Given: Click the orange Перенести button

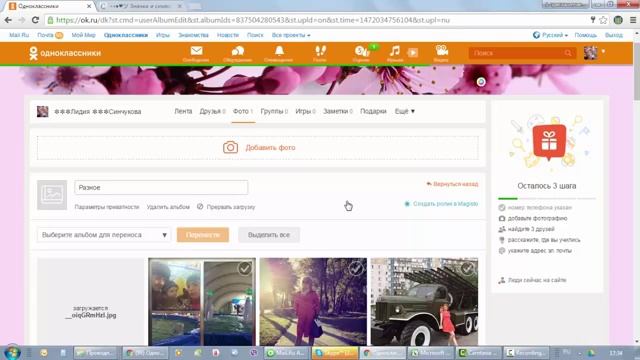Looking at the screenshot, I should click(x=203, y=235).
